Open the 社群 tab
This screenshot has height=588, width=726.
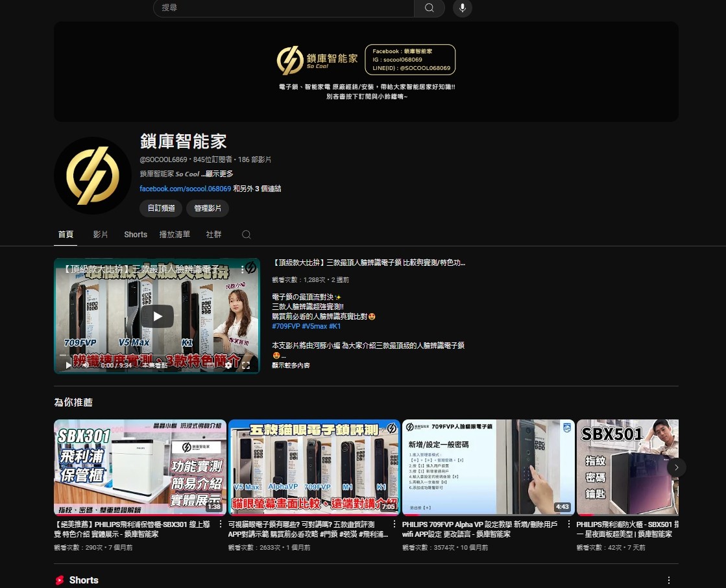[x=213, y=235]
